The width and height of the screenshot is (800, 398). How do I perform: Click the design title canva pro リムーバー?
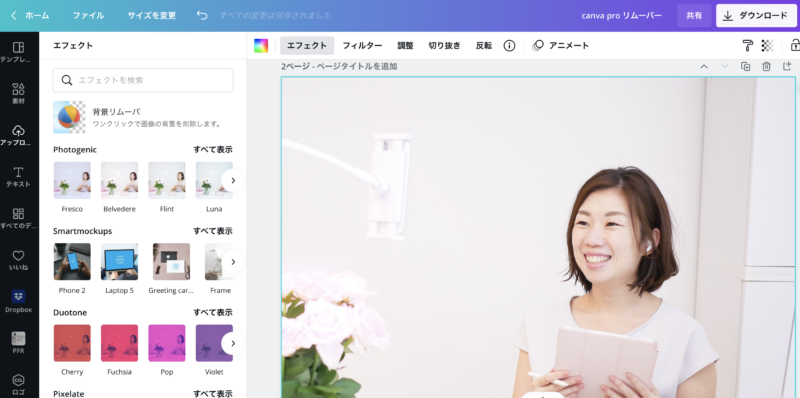[x=621, y=15]
